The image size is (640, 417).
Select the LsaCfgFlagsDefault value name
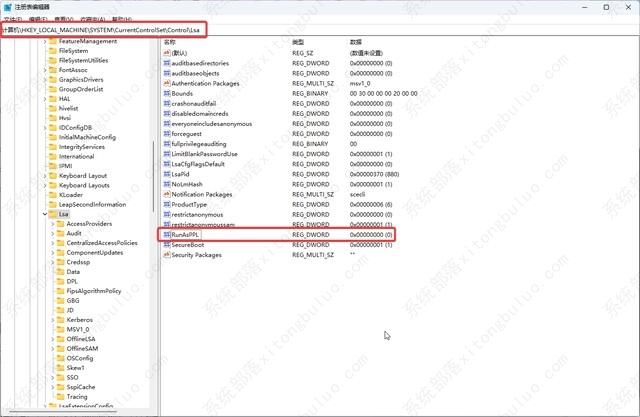[x=198, y=164]
